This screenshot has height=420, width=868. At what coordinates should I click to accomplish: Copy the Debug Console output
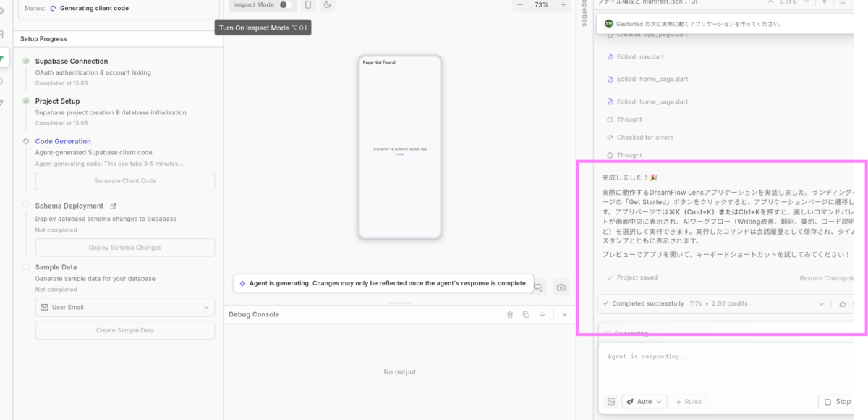[x=526, y=315]
